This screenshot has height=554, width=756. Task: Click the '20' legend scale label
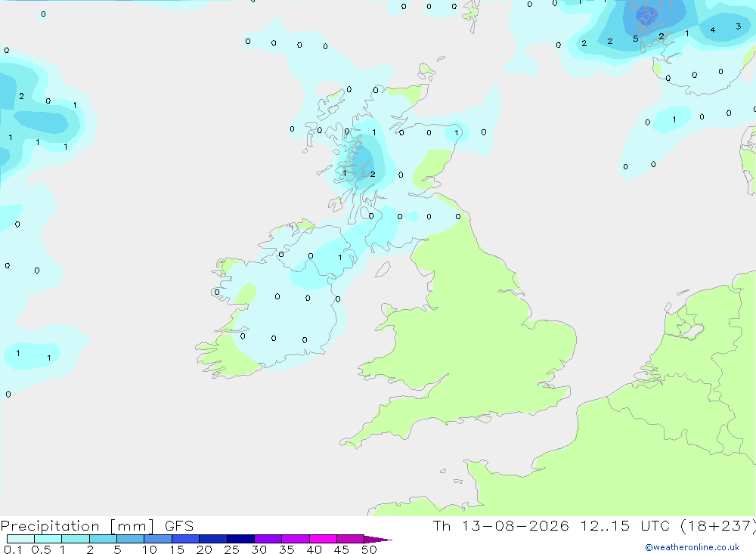click(x=204, y=549)
